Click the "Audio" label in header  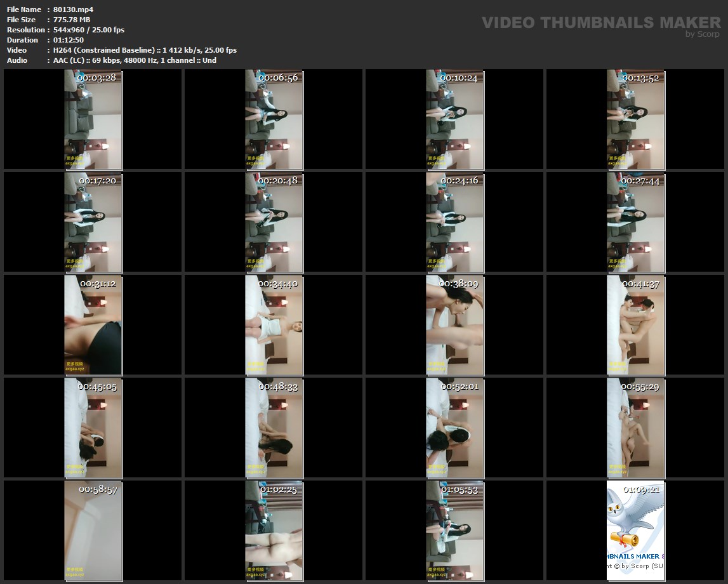point(17,60)
